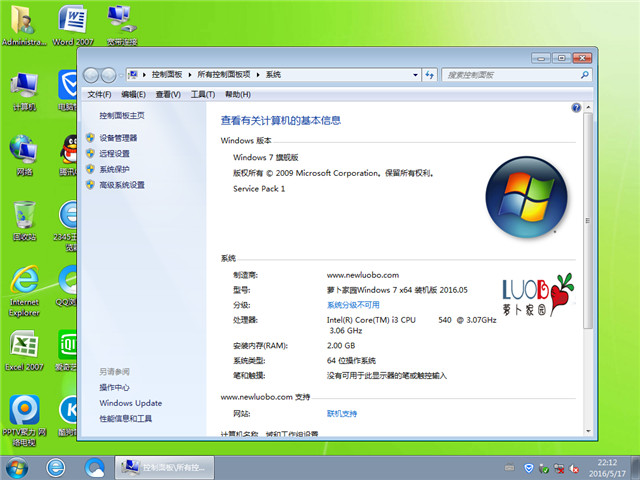The width and height of the screenshot is (640, 480).
Task: Expand the arrow after 控制面板 breadcrumb
Action: click(x=189, y=75)
